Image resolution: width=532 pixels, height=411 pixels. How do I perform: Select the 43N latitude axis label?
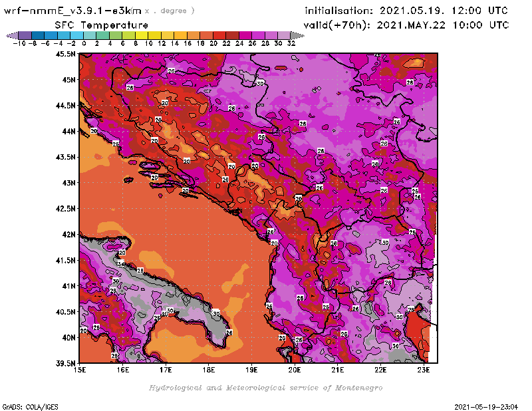point(68,183)
